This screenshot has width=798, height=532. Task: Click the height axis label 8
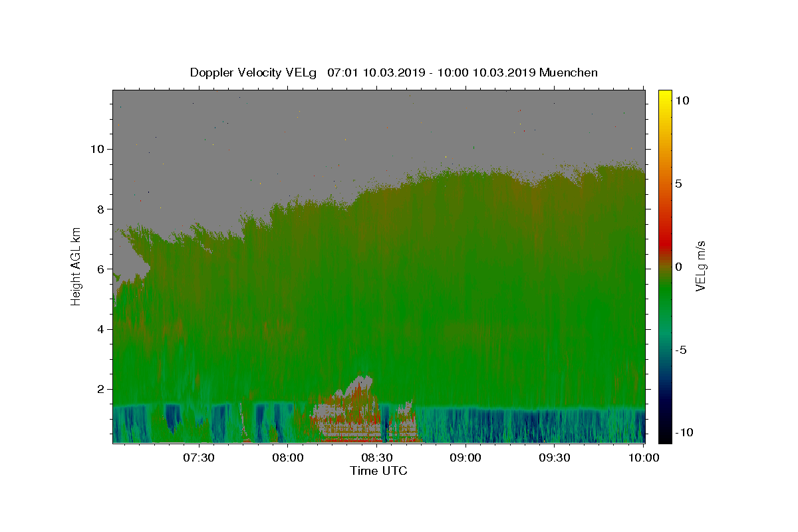(100, 209)
